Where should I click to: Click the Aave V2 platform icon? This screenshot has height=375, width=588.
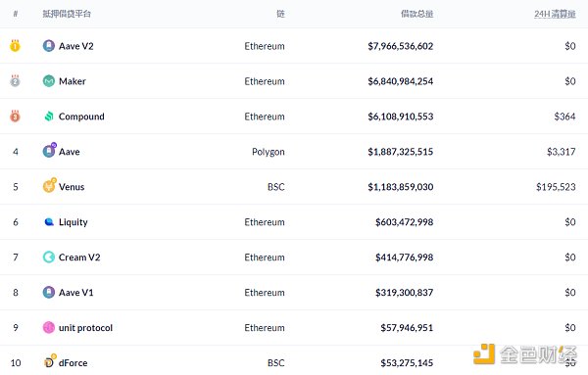point(49,46)
